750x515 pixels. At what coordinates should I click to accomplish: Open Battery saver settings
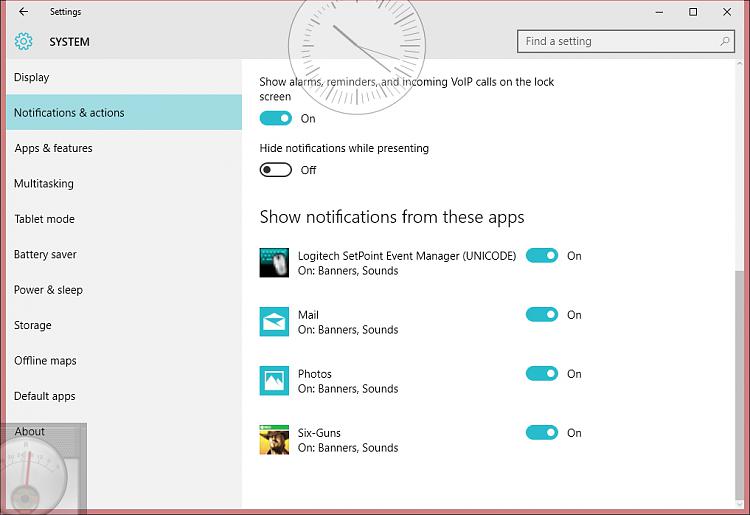point(124,254)
